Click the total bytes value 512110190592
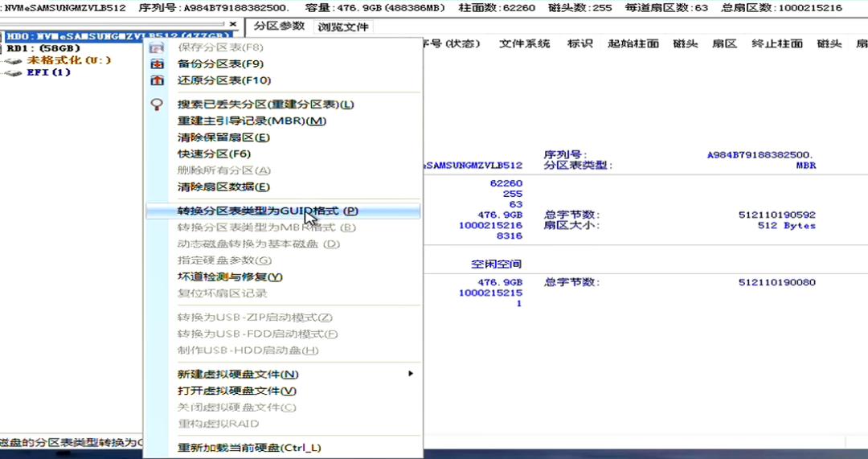 pyautogui.click(x=776, y=215)
